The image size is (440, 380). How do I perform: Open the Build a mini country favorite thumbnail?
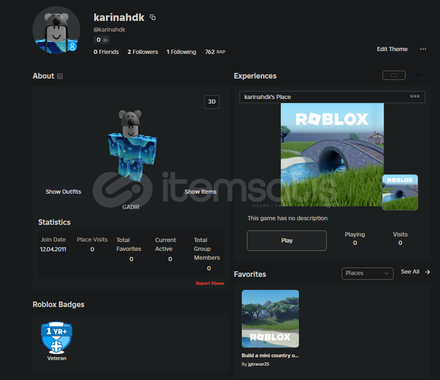(x=270, y=319)
